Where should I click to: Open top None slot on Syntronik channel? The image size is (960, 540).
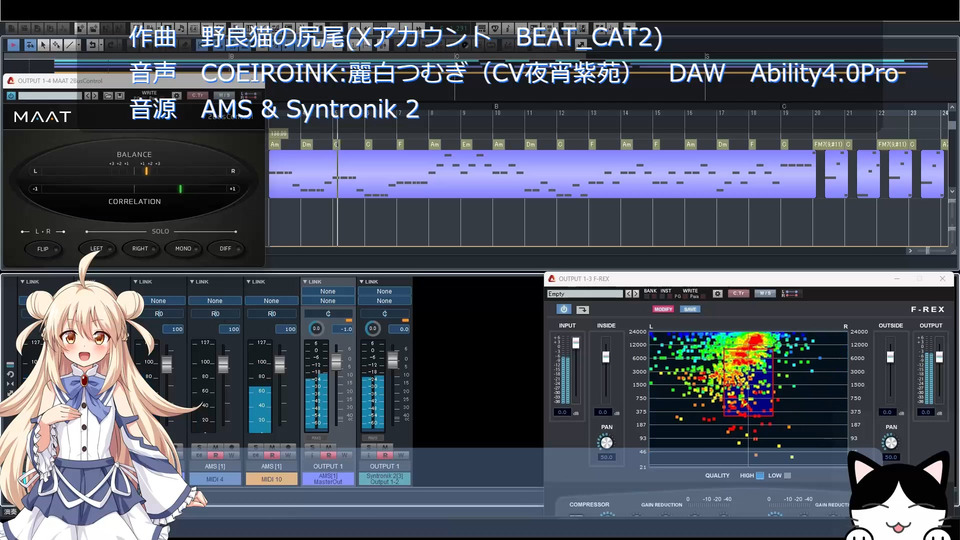click(384, 291)
